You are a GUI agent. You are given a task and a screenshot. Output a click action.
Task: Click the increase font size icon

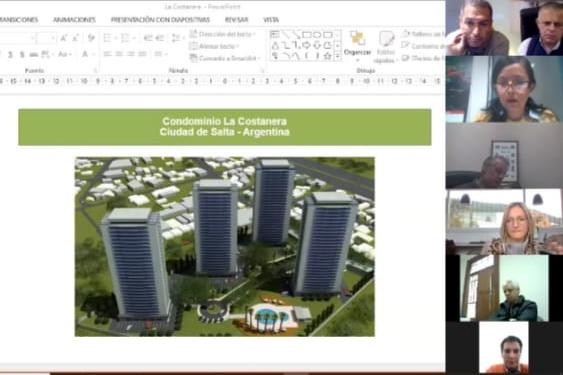(63, 38)
